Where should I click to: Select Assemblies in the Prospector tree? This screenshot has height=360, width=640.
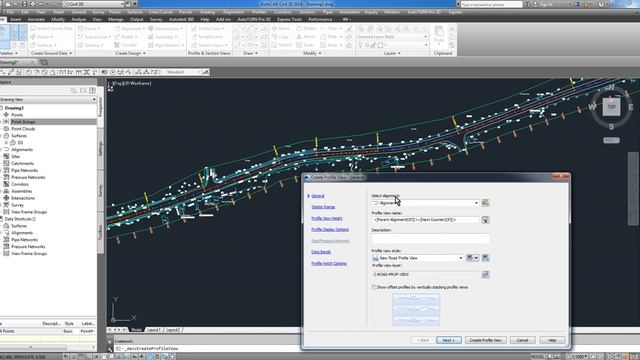21,191
